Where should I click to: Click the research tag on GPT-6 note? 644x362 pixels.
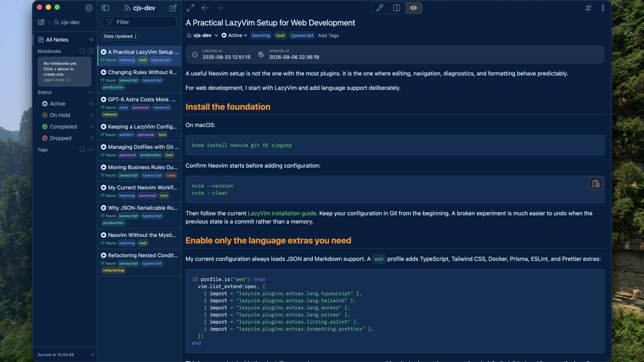pyautogui.click(x=161, y=108)
